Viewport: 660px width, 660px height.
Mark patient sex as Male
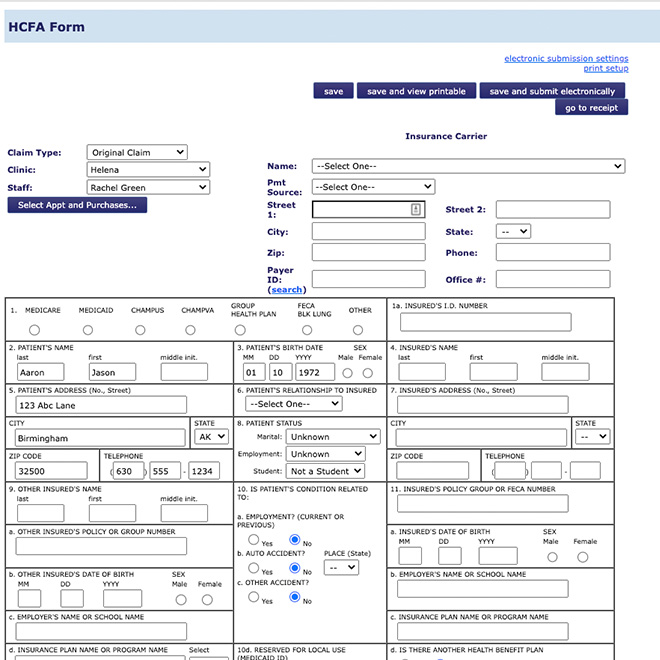[x=347, y=373]
